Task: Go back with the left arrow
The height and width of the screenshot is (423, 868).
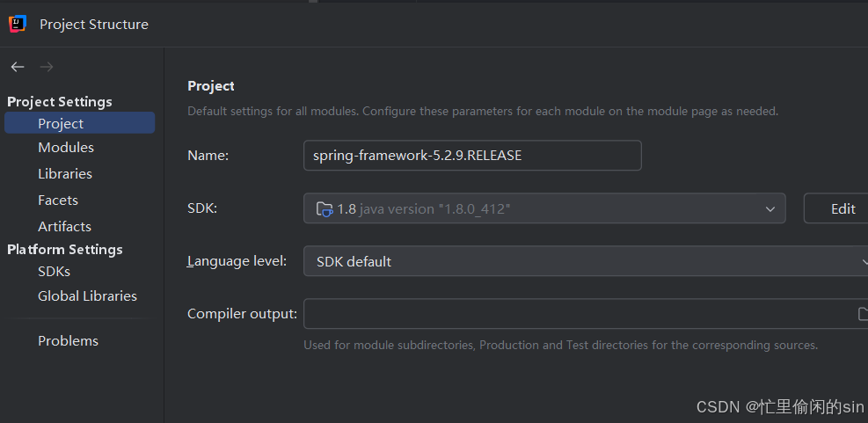Action: coord(18,67)
